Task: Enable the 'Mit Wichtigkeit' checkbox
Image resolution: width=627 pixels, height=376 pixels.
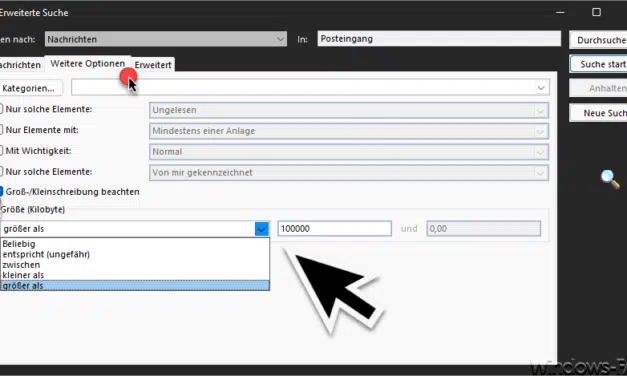Action: click(1, 150)
